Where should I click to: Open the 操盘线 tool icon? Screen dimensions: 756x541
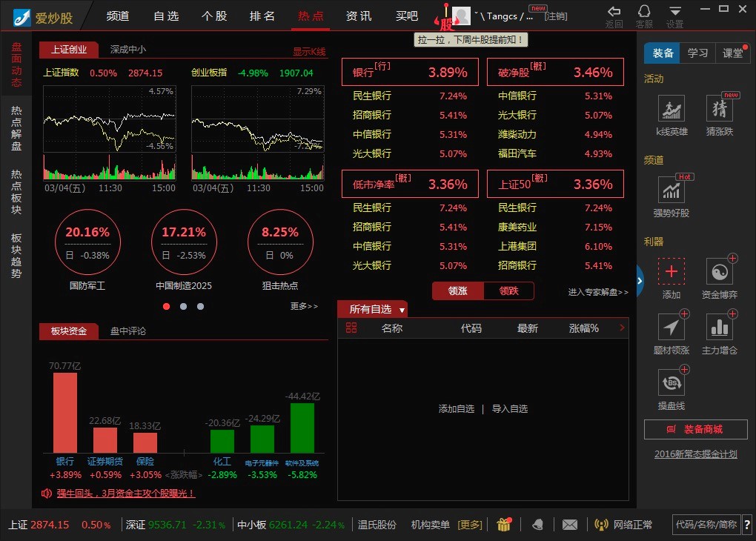click(672, 383)
